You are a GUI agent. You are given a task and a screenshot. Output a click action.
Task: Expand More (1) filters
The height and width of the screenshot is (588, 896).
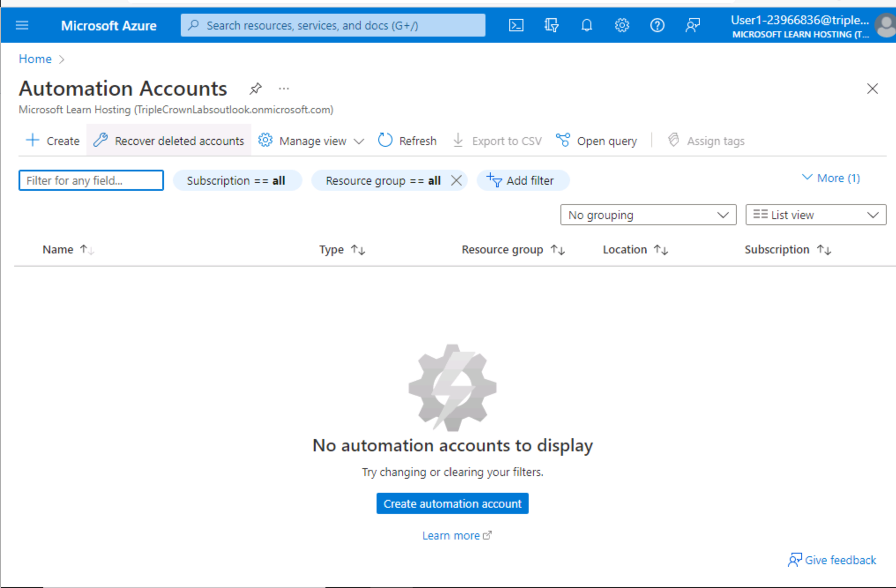(x=830, y=178)
